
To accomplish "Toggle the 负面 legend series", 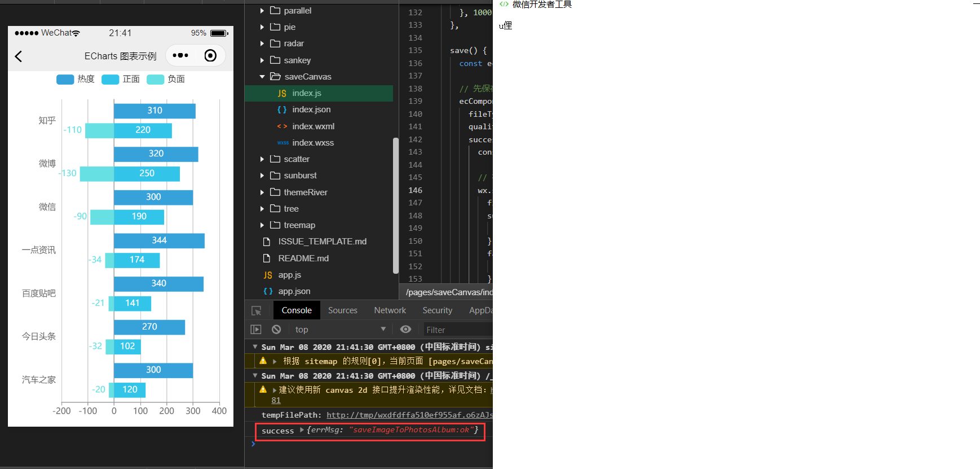I will 166,79.
